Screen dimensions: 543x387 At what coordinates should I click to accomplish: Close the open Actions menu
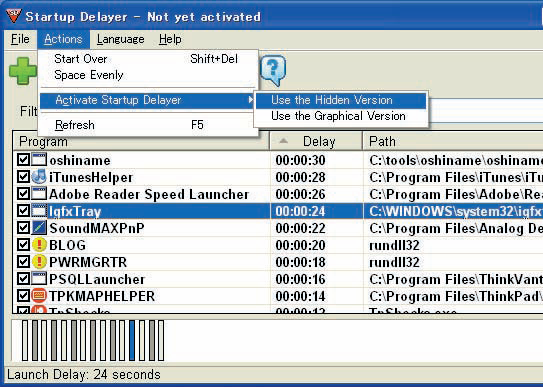tap(63, 39)
